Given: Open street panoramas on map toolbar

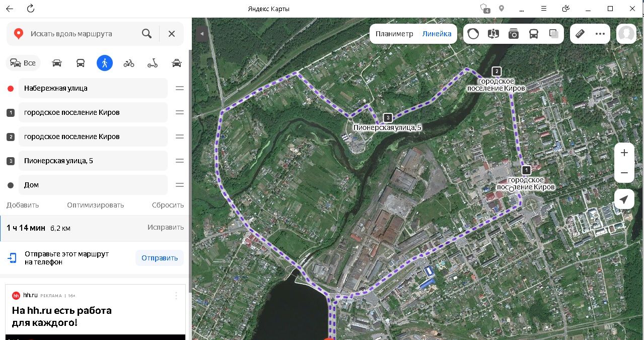Looking at the screenshot, I should 514,34.
